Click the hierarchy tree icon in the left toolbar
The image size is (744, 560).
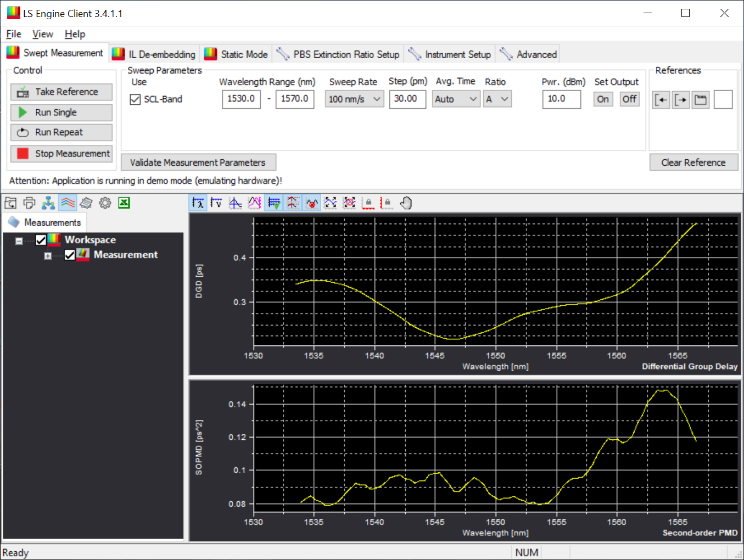[48, 203]
